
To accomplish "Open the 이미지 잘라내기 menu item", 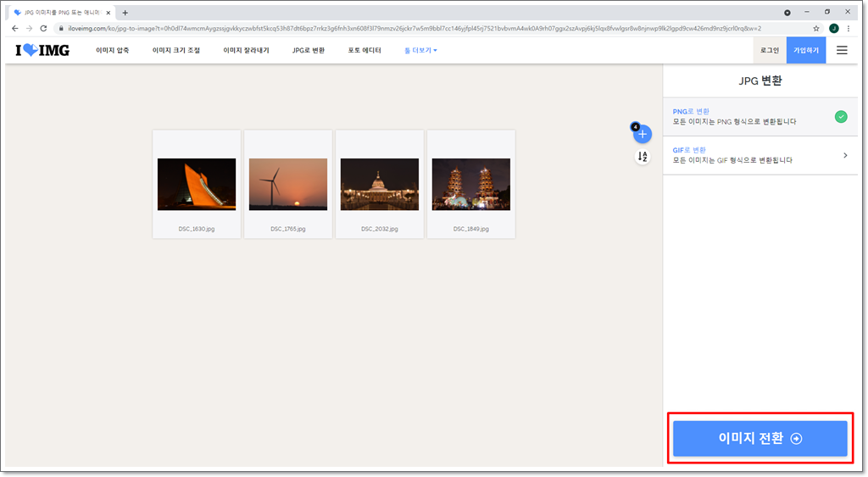I will (x=246, y=50).
